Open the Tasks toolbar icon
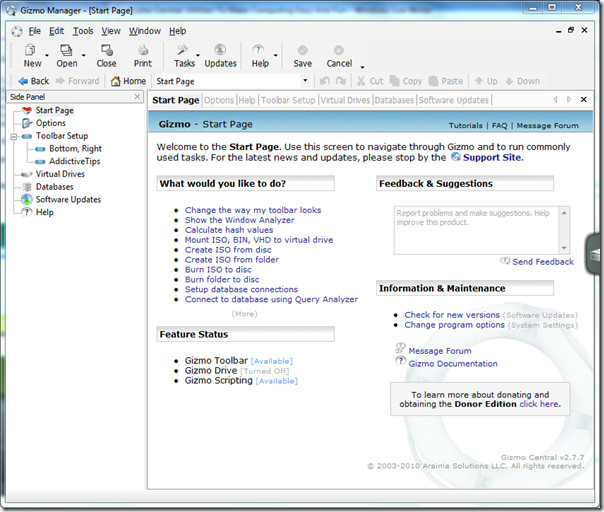The height and width of the screenshot is (512, 604). tap(183, 50)
